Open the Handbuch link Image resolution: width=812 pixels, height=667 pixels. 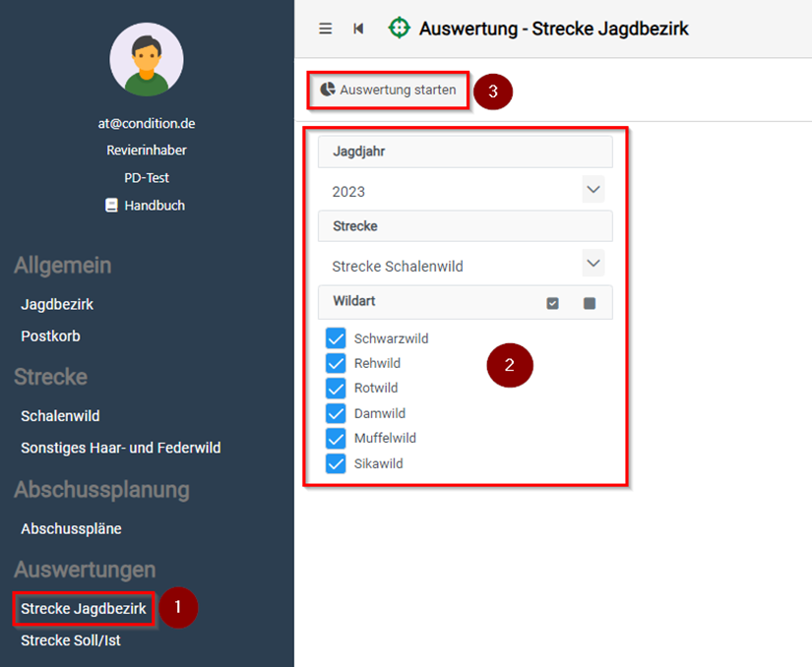tap(154, 206)
